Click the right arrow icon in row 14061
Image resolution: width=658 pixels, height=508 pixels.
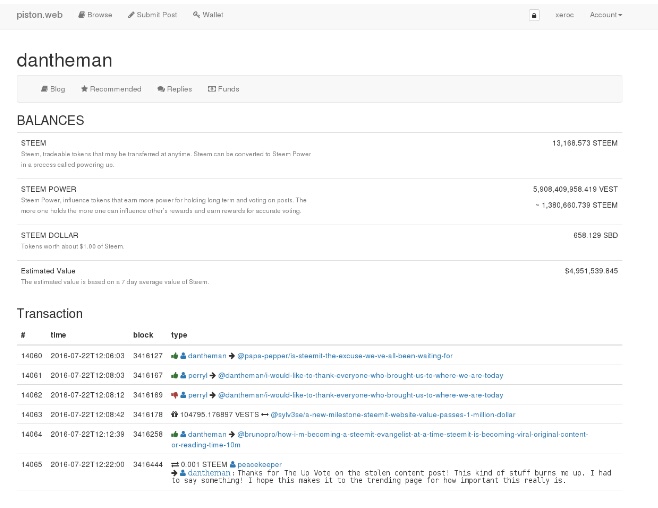point(213,375)
